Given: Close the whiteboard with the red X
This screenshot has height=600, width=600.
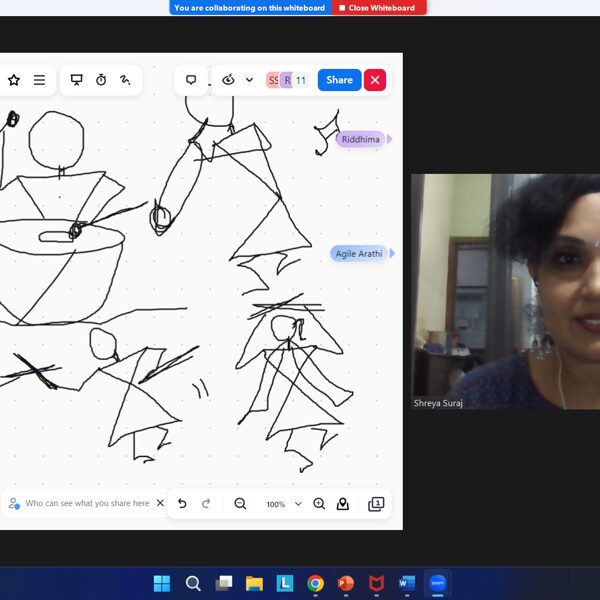Looking at the screenshot, I should pyautogui.click(x=375, y=80).
